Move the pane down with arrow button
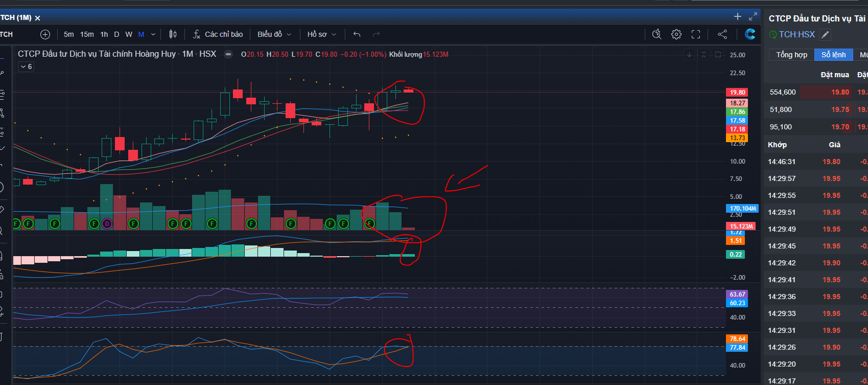Screen dimensions: 868x385 [689, 54]
